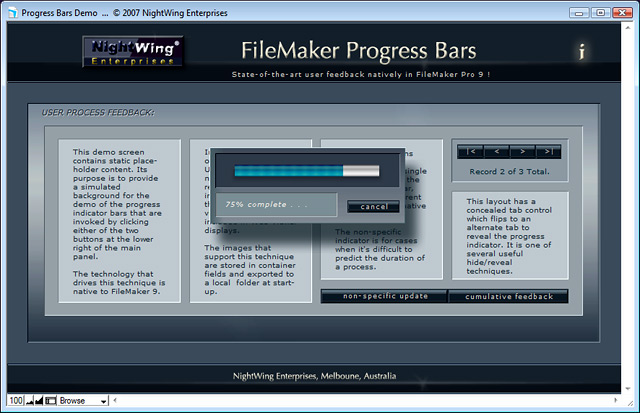
Task: Click 'FileMaker Progress Bars' title text
Action: pyautogui.click(x=358, y=51)
